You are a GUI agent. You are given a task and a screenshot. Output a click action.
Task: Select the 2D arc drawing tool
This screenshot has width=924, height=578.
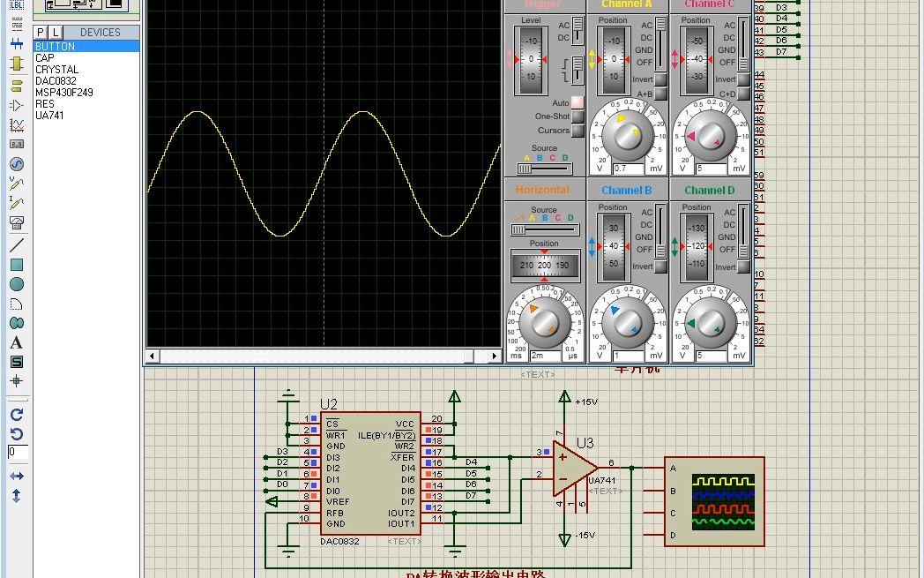pyautogui.click(x=17, y=304)
